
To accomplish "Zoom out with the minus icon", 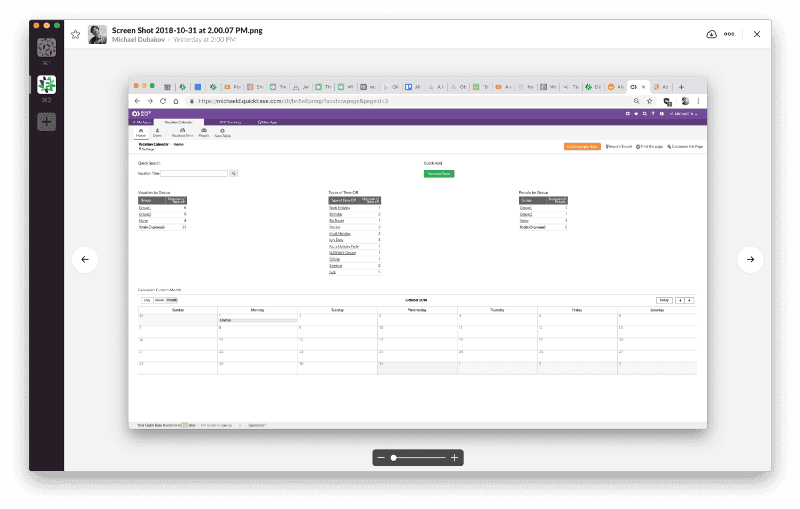I will [x=382, y=457].
